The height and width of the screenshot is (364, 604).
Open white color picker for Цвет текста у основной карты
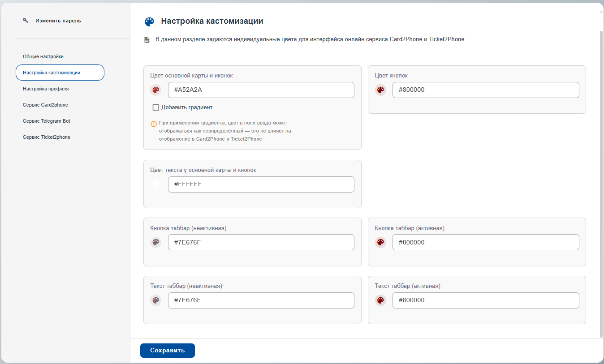155,184
